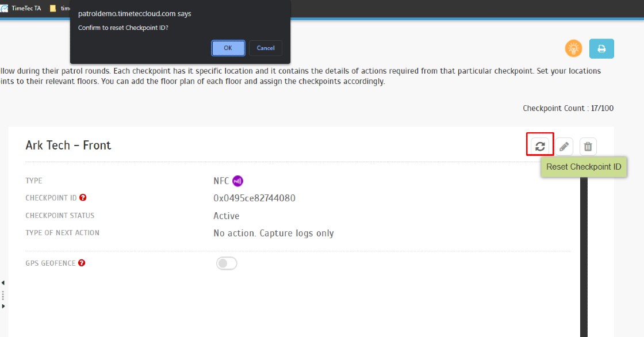The height and width of the screenshot is (337, 644).
Task: Click the checkpoint ID value 0x0495ce82744080
Action: (254, 198)
